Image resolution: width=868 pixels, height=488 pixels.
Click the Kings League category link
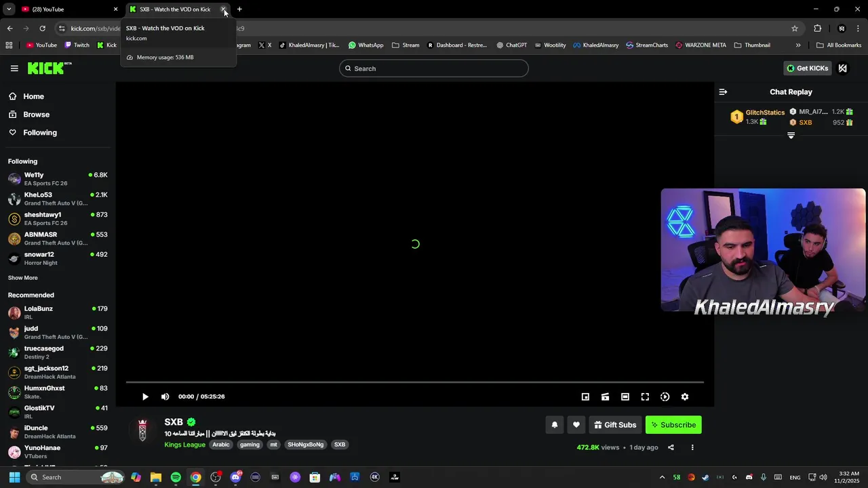184,445
